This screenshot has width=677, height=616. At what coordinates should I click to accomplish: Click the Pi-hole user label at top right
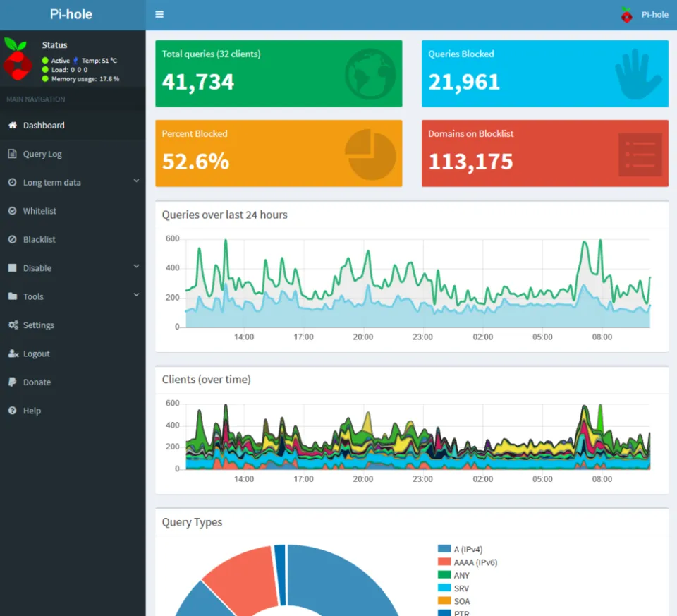(x=654, y=15)
